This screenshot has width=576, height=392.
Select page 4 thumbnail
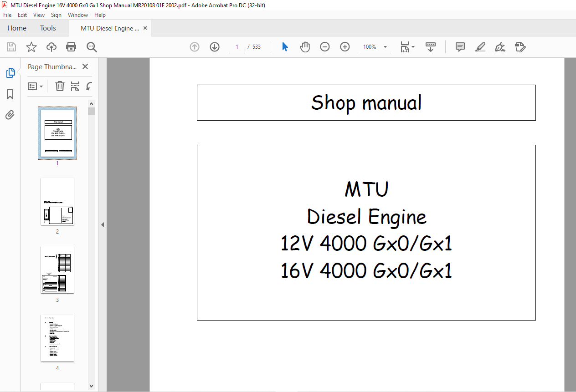click(x=57, y=338)
